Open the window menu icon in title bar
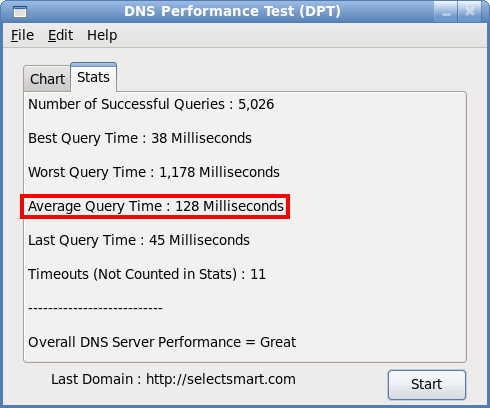This screenshot has width=490, height=408. [20, 12]
